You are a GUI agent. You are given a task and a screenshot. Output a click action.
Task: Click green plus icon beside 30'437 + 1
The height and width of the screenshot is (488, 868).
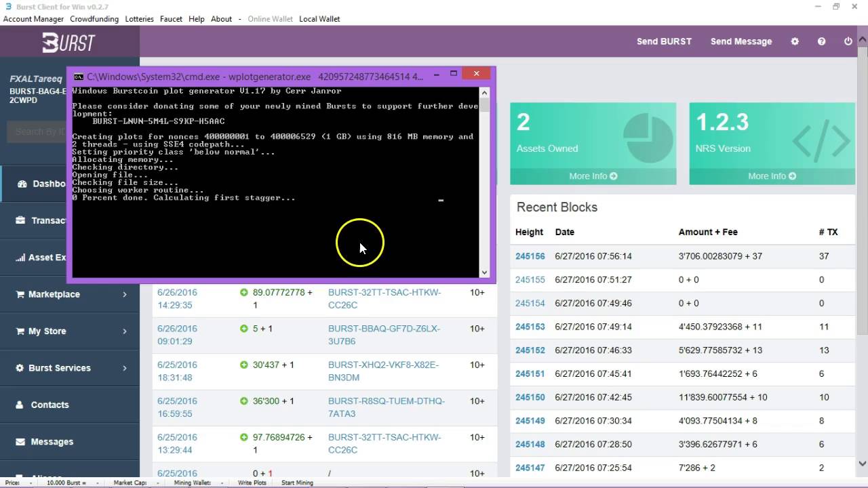244,365
